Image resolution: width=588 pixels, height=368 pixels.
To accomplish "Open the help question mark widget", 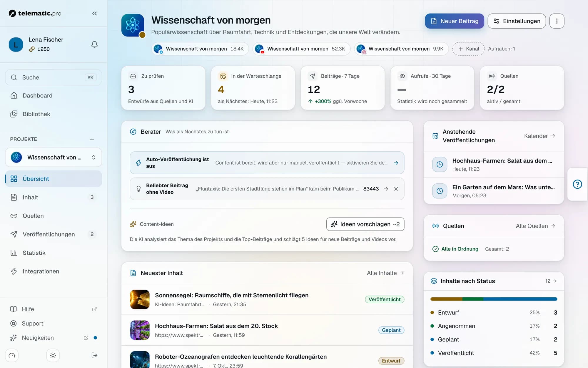I will point(577,184).
